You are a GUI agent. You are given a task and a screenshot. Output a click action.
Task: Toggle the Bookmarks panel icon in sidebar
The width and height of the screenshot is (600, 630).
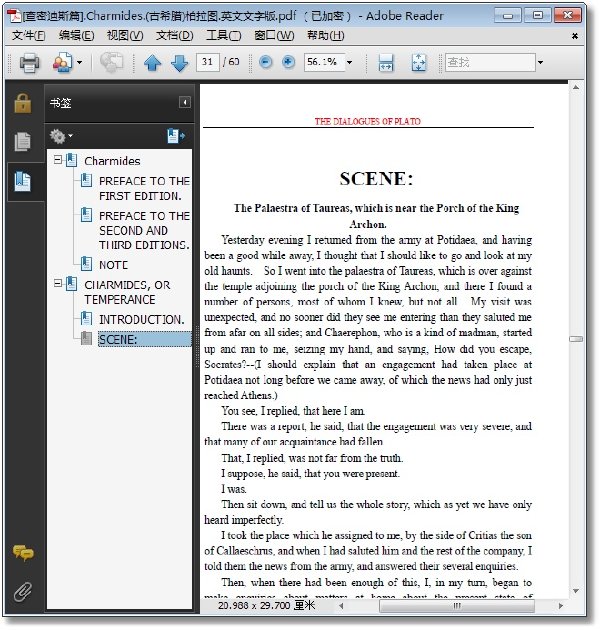[23, 181]
